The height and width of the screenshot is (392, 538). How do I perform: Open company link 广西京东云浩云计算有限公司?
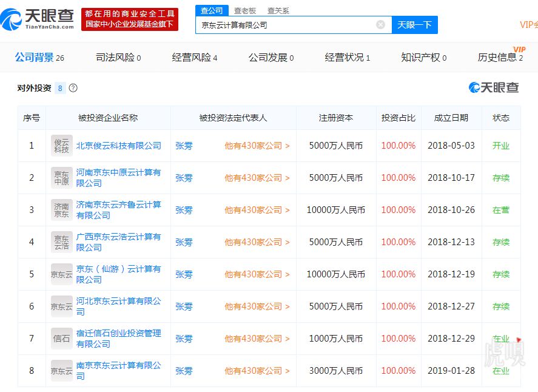(x=119, y=242)
